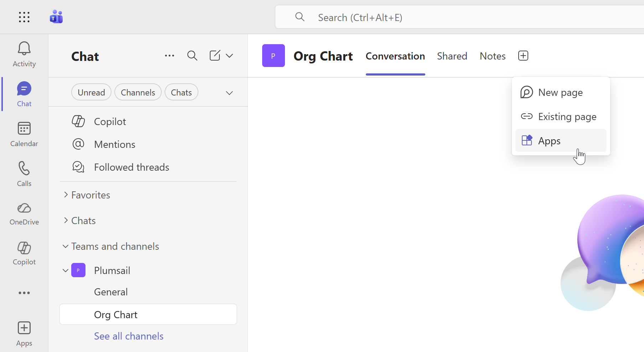Open the Apps sidebar item
644x352 pixels.
(24, 333)
